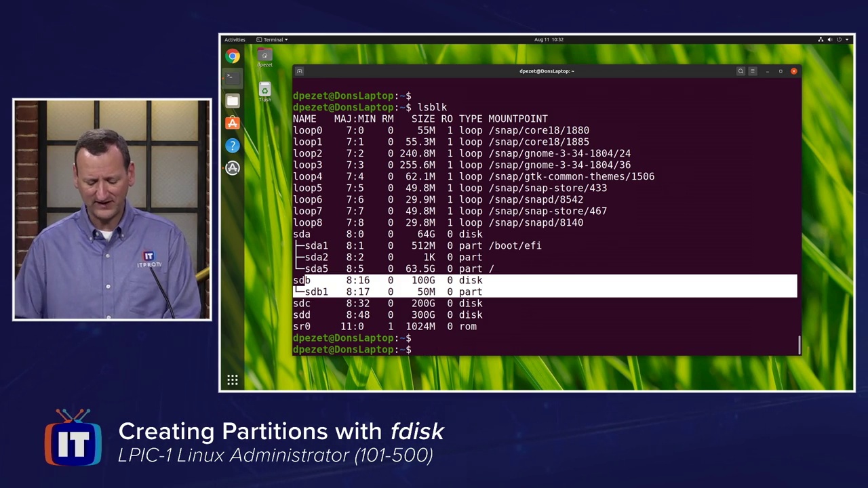Click /snap/gnome-3-34-1804/36 mountpoint text
The height and width of the screenshot is (488, 868).
(x=559, y=165)
